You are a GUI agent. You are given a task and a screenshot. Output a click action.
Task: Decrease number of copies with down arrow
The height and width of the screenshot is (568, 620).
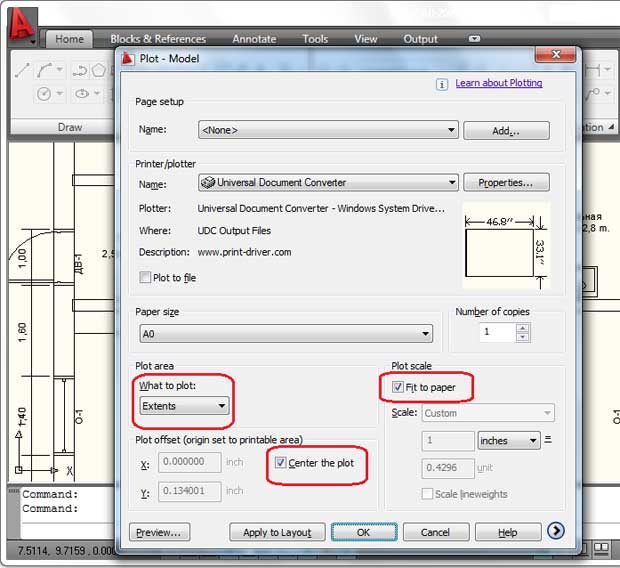(x=522, y=337)
